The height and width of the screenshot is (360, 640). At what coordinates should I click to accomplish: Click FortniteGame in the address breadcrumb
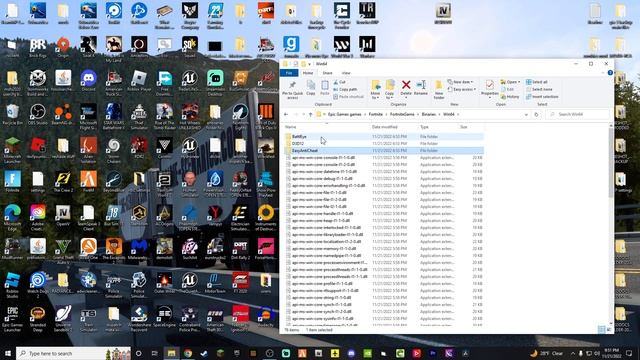pyautogui.click(x=402, y=114)
